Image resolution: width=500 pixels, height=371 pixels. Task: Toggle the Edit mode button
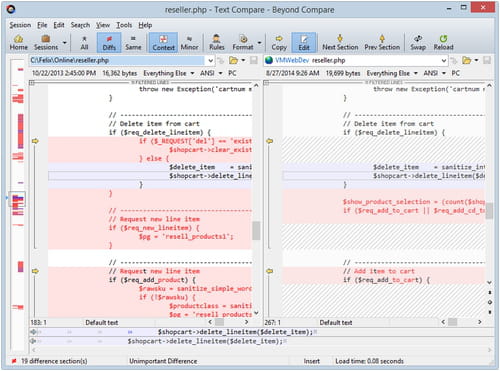[x=304, y=43]
